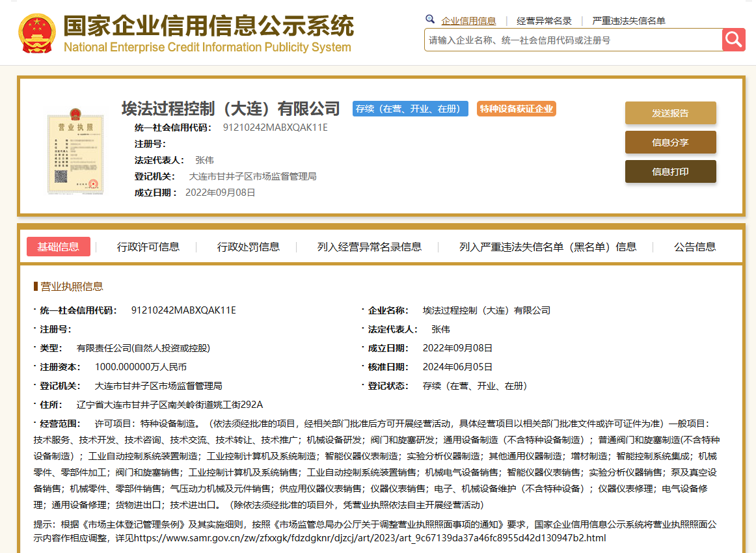Open the 列入严重违法失信名单（黑名单）信息 tab
756x553 pixels.
[548, 247]
